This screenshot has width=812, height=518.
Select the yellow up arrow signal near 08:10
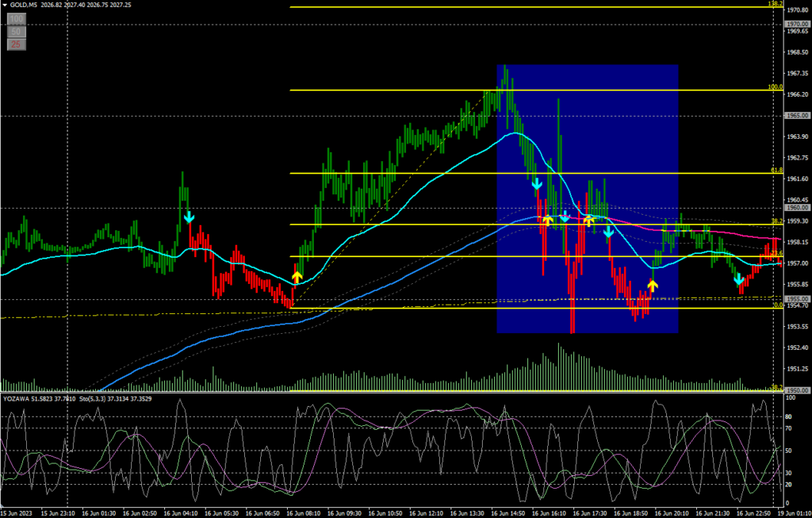297,277
